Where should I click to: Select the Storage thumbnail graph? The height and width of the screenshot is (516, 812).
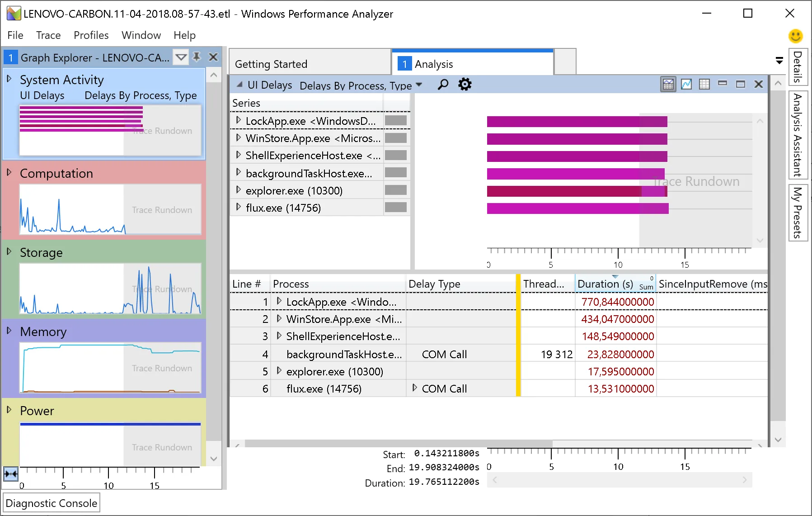(110, 289)
